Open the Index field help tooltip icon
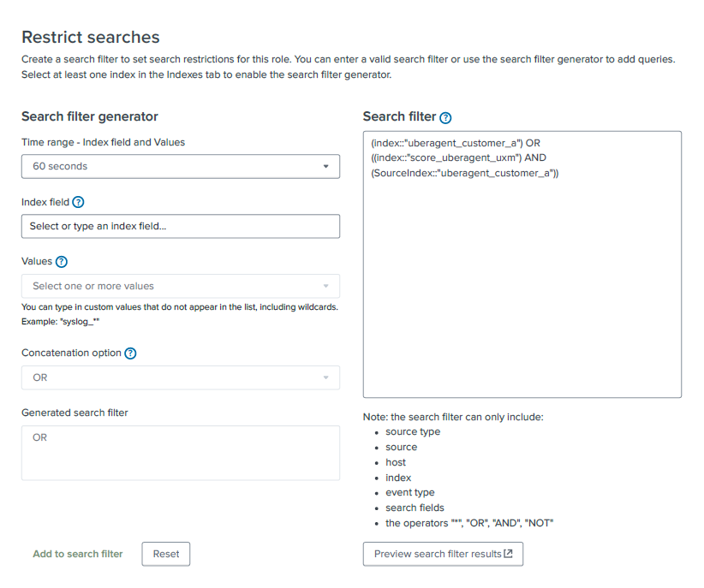704x588 pixels. point(79,203)
